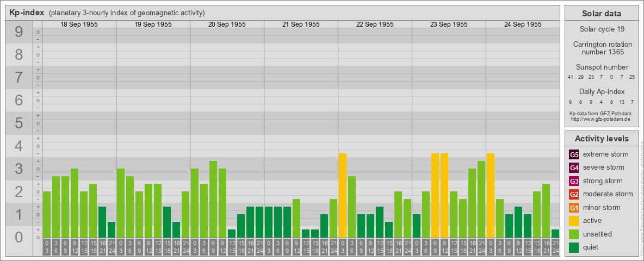Click sunspot number value 23
The width and height of the screenshot is (644, 261).
click(591, 77)
